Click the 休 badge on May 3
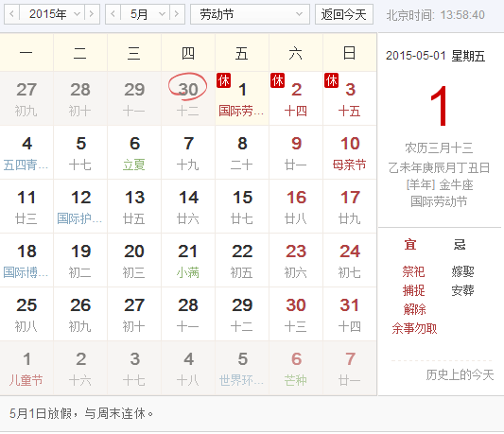 (x=331, y=80)
